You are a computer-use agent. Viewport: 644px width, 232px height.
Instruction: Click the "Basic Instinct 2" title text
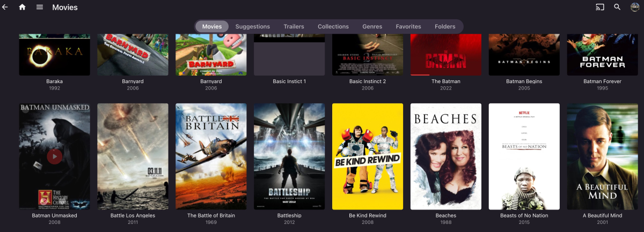click(x=368, y=81)
